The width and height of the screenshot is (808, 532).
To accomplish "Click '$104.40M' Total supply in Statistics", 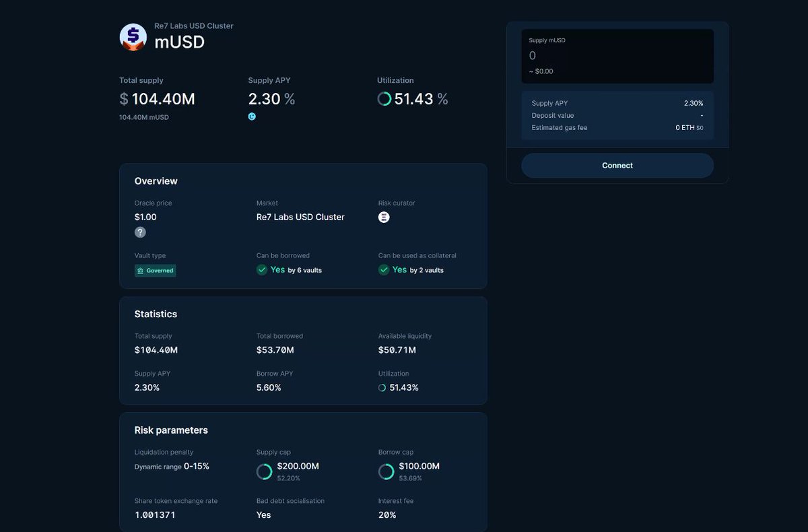I will tap(156, 350).
